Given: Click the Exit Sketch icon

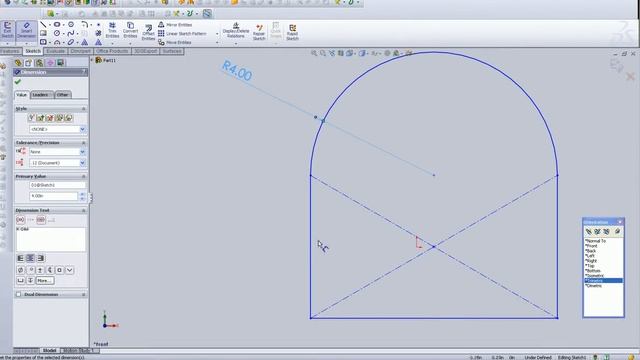Looking at the screenshot, I should click(7, 30).
